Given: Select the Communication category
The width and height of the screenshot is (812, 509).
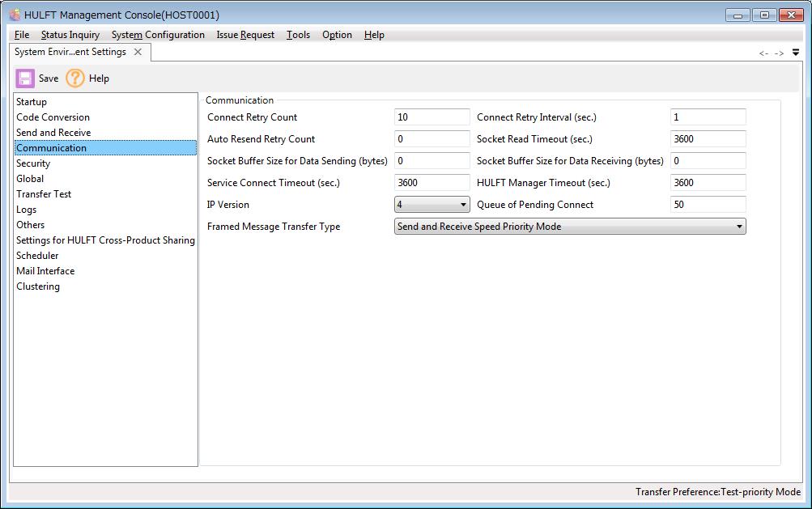Looking at the screenshot, I should (105, 147).
